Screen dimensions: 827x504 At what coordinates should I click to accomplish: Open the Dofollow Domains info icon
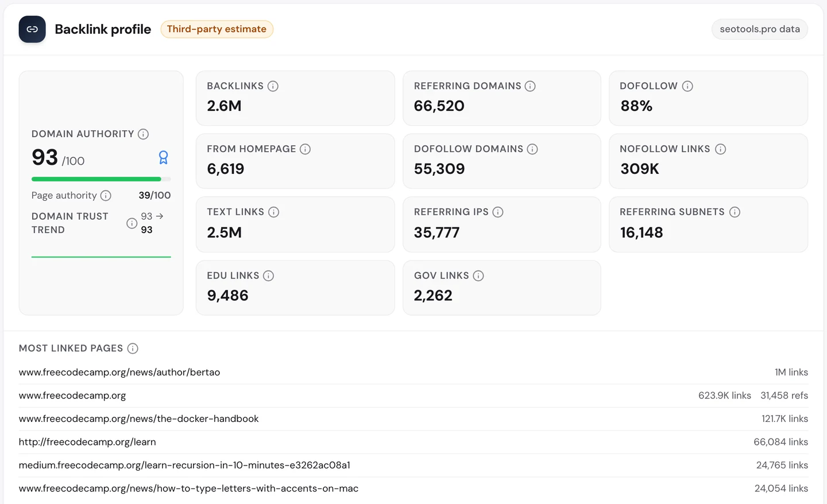532,149
